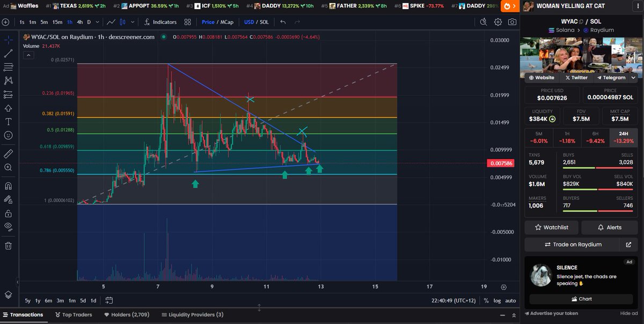Redo the last chart action
Image resolution: width=644 pixels, height=324 pixels.
[298, 22]
